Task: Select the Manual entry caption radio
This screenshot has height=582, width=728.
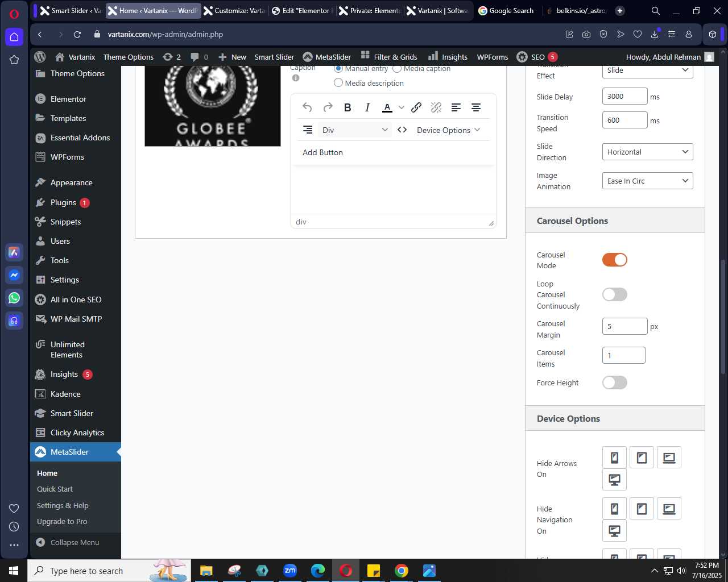Action: [338, 69]
